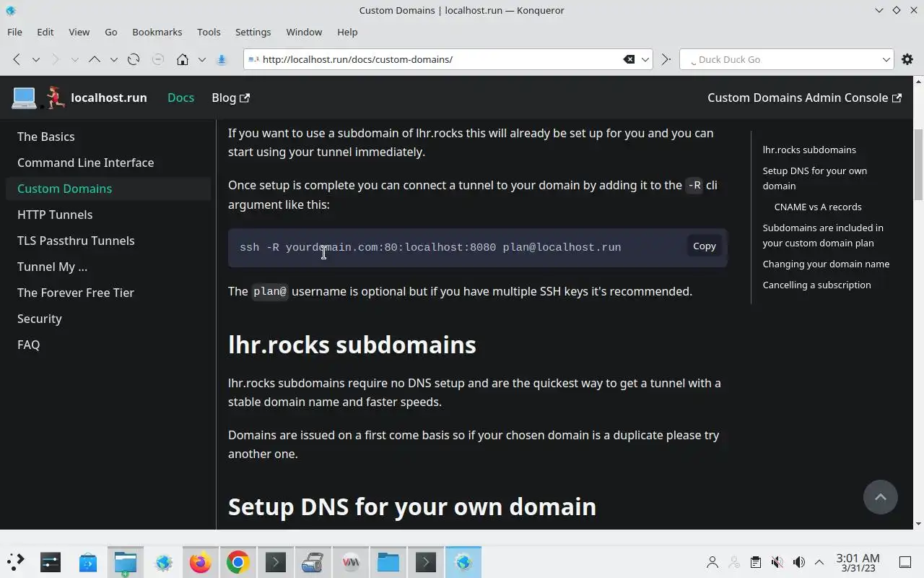Viewport: 924px width, 578px height.
Task: Open the Blog external link
Action: tap(230, 98)
